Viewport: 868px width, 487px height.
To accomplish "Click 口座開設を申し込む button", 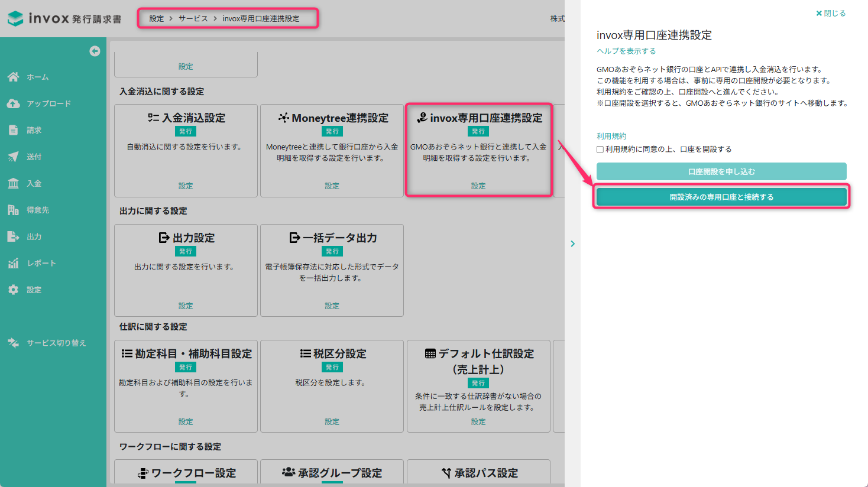I will pos(721,171).
